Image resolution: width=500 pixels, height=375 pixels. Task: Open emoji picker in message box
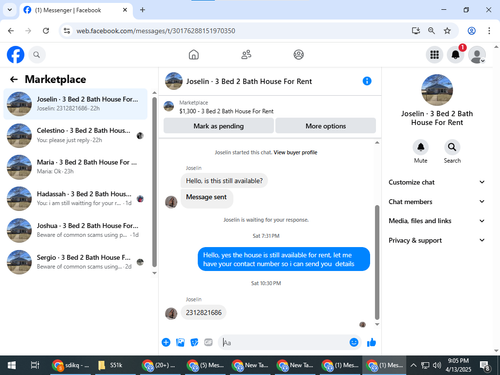pyautogui.click(x=354, y=342)
